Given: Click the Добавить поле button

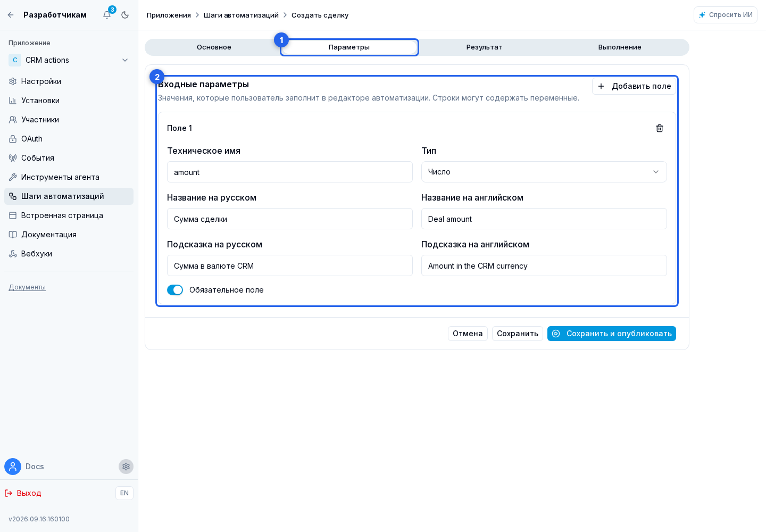Looking at the screenshot, I should point(634,86).
